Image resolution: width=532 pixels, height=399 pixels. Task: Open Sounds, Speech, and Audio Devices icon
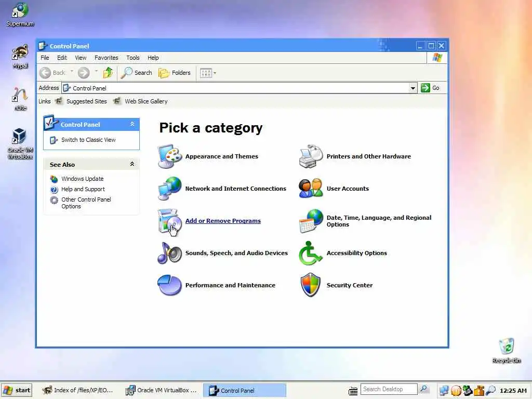pyautogui.click(x=170, y=253)
